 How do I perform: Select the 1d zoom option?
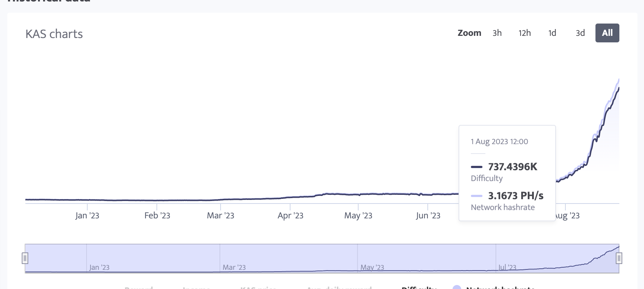tap(552, 33)
